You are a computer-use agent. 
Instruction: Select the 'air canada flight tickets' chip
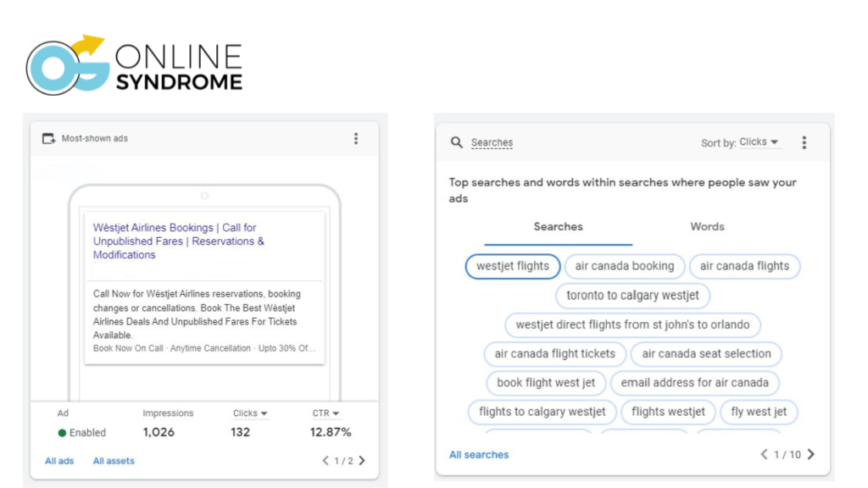coord(554,353)
